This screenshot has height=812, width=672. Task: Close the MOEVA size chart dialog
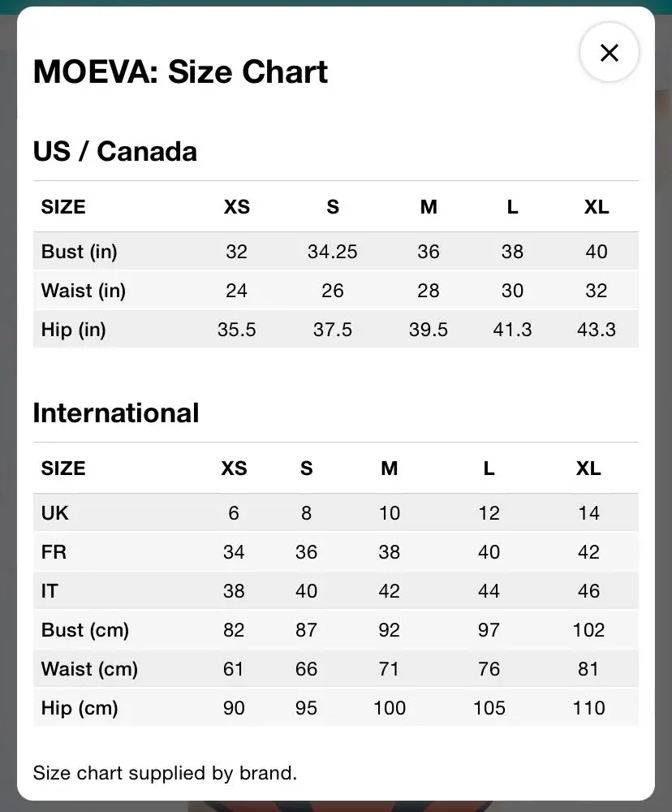tap(609, 52)
